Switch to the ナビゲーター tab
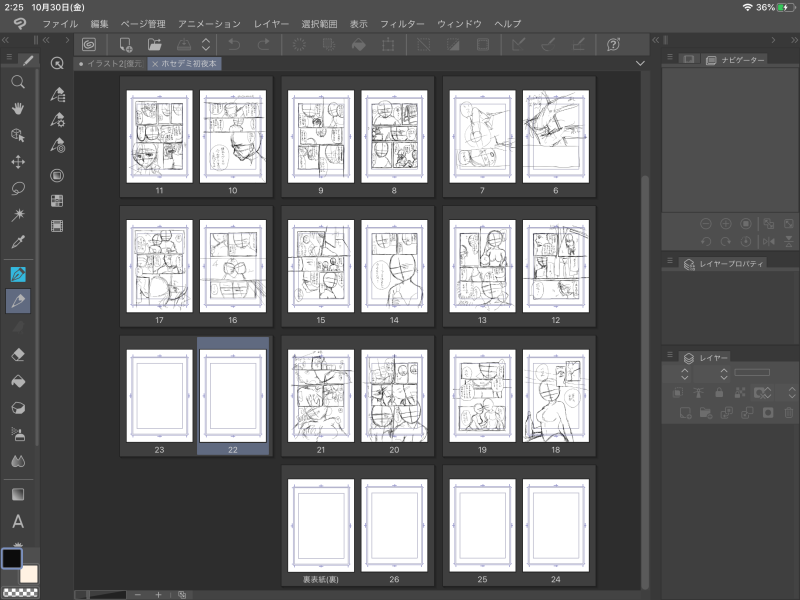Image resolution: width=800 pixels, height=600 pixels. pos(735,60)
